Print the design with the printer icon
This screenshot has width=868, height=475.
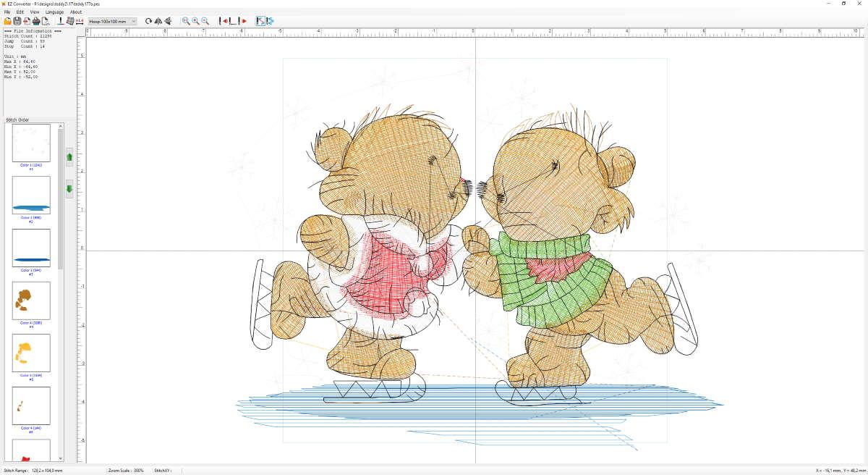coord(35,21)
